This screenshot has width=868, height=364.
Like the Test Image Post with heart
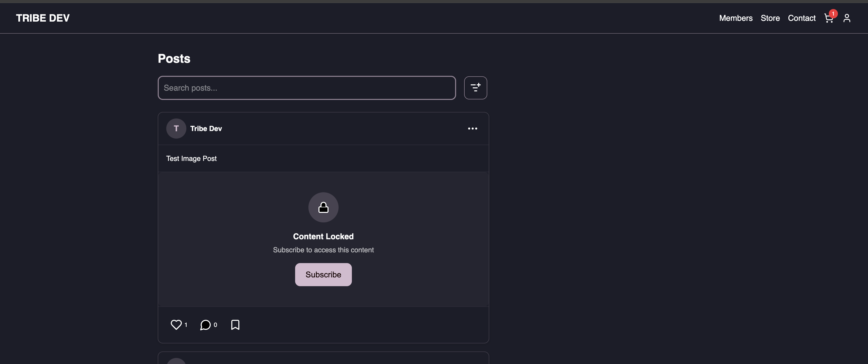(176, 325)
